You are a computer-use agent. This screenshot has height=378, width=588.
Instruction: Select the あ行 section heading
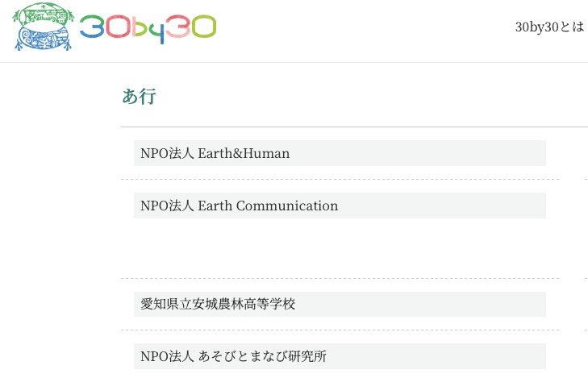tap(139, 98)
